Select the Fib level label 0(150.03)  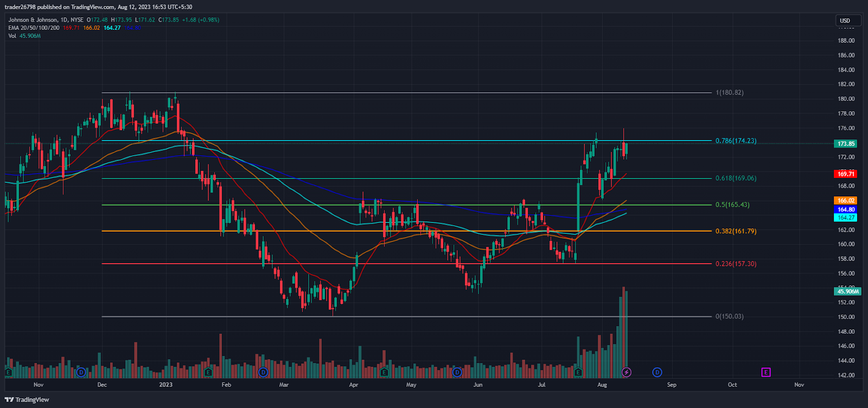[730, 317]
